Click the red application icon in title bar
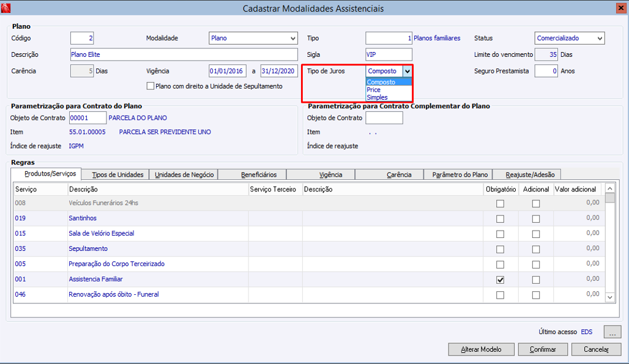This screenshot has height=364, width=629. pyautogui.click(x=7, y=8)
